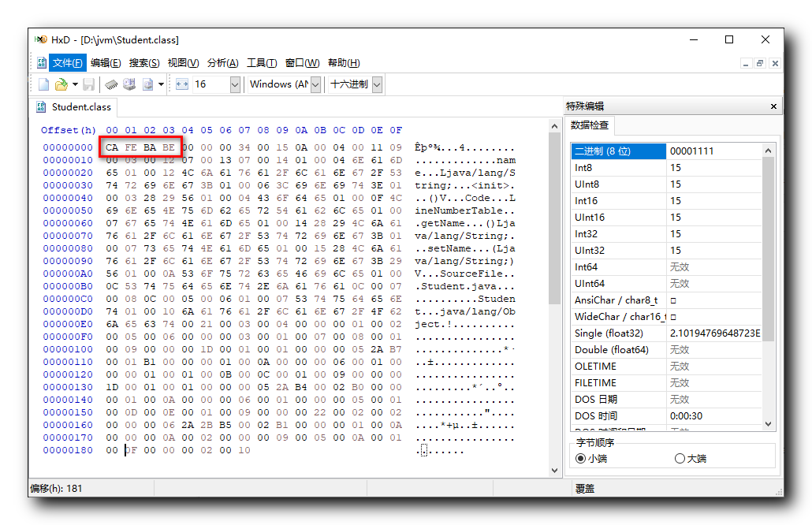Select 大端 byte order radio button
Screen dimensions: 812x525
[680, 459]
